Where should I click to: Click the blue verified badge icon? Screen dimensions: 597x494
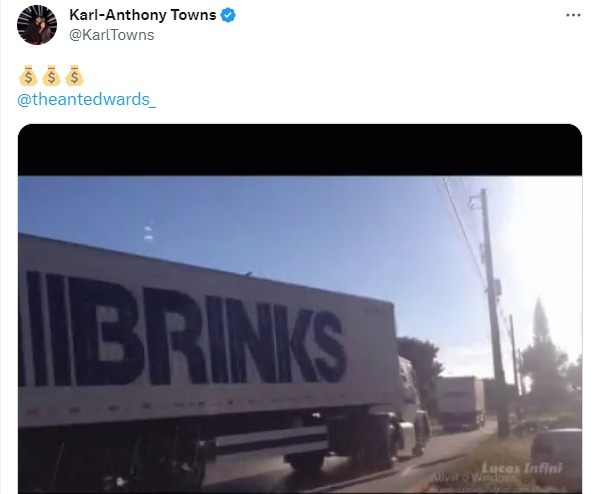point(228,15)
